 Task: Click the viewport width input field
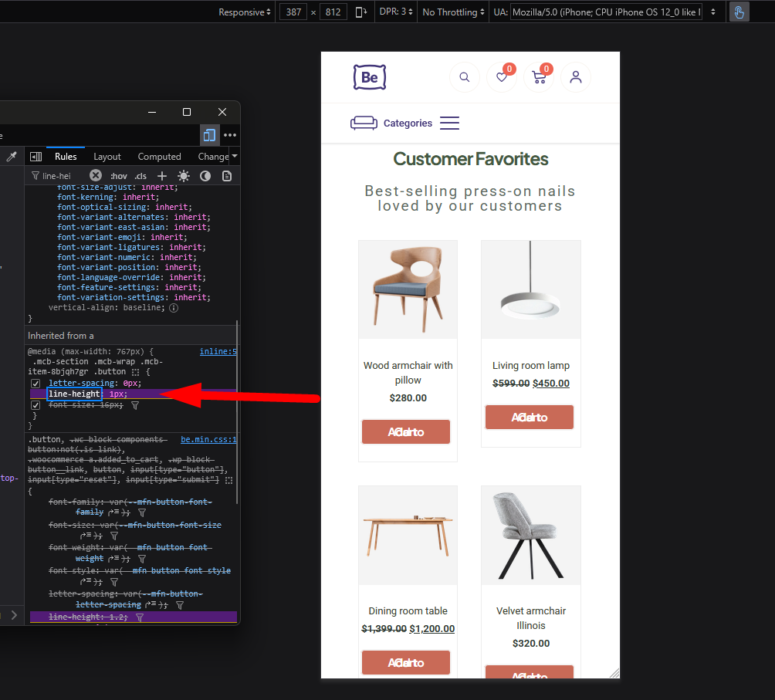(x=293, y=12)
